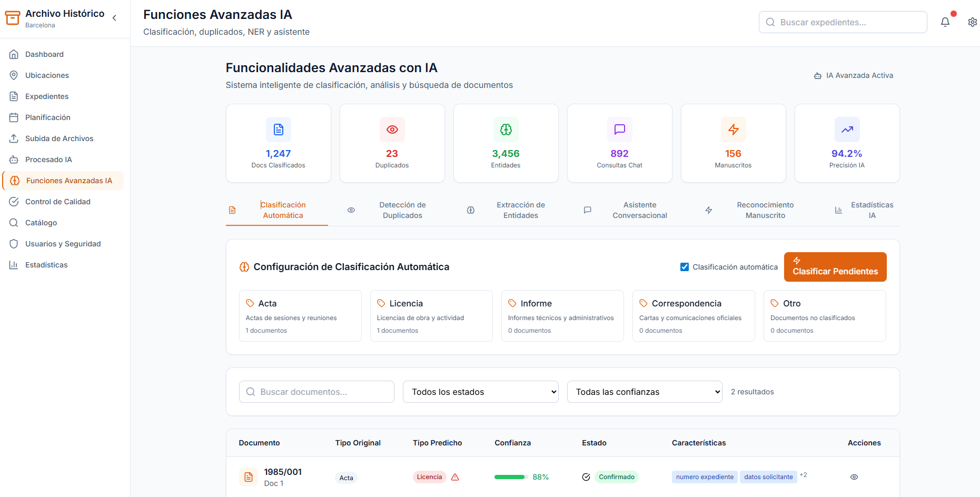
Task: Click the notifications bell icon
Action: click(x=945, y=22)
